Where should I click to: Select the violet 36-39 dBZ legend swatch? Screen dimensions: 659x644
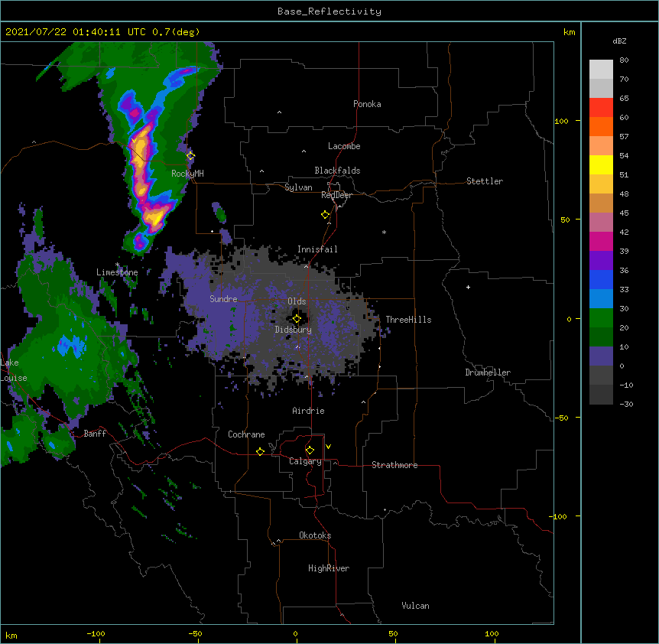(x=601, y=261)
